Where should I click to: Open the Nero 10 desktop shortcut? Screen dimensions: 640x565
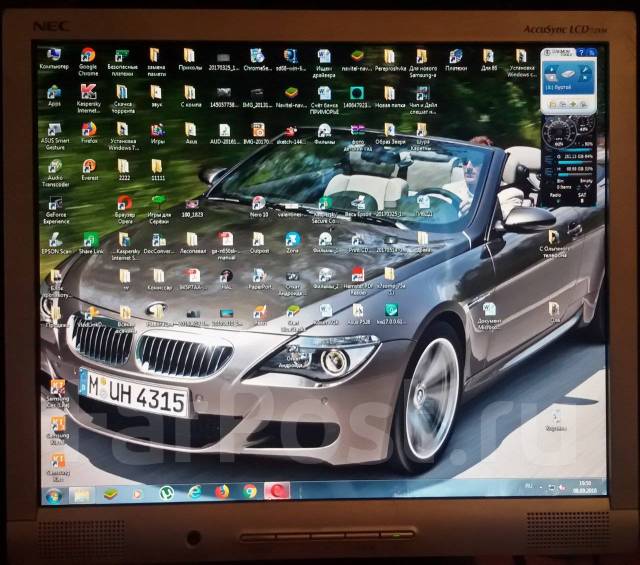tap(258, 203)
